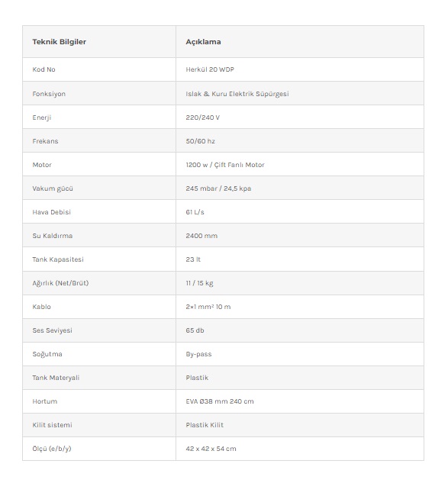Select the 'Kod No' row label
This screenshot has height=483, width=448.
pos(44,69)
